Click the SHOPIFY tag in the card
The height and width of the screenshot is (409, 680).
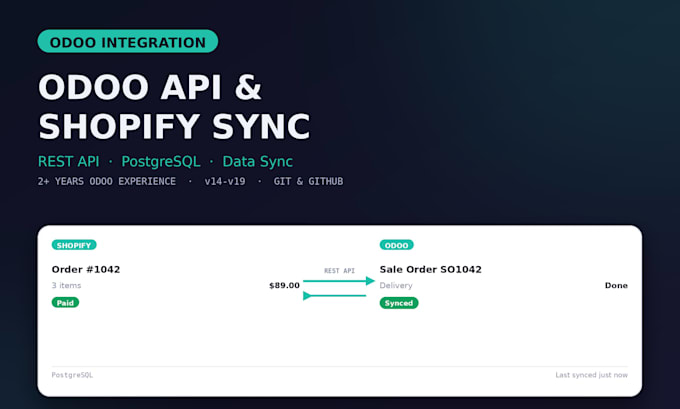[74, 245]
